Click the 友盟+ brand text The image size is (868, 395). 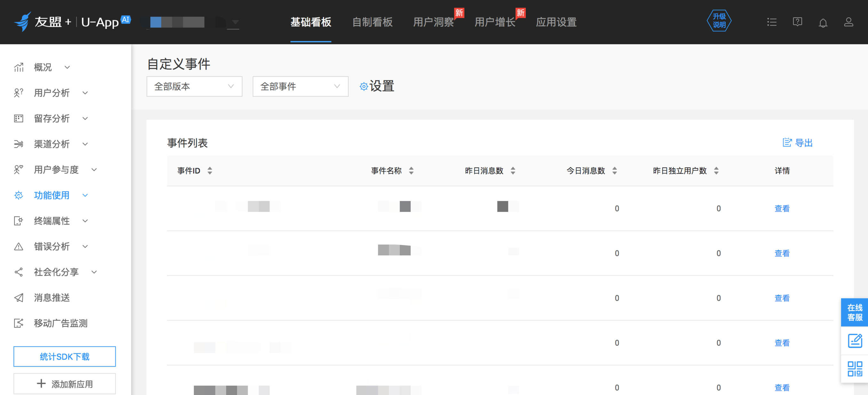pos(53,22)
